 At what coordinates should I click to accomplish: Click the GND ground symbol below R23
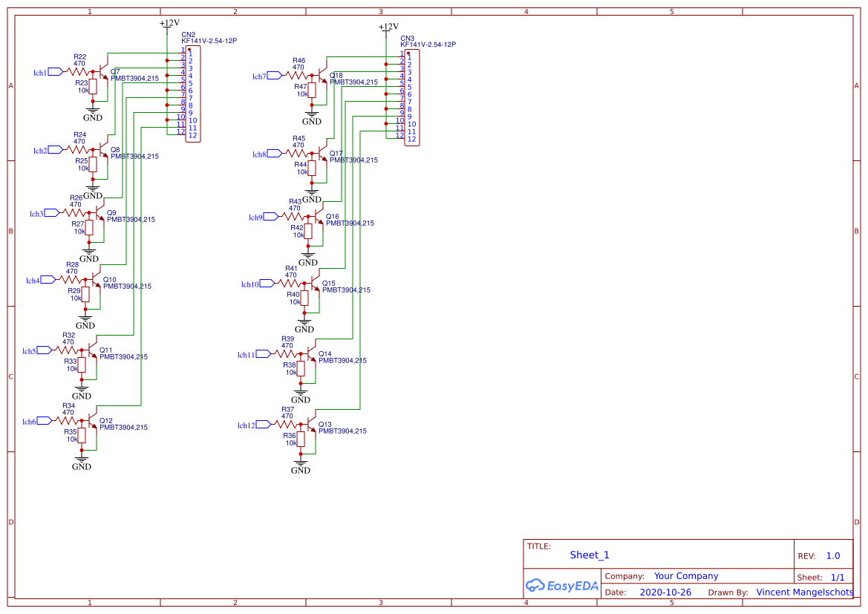click(x=92, y=111)
